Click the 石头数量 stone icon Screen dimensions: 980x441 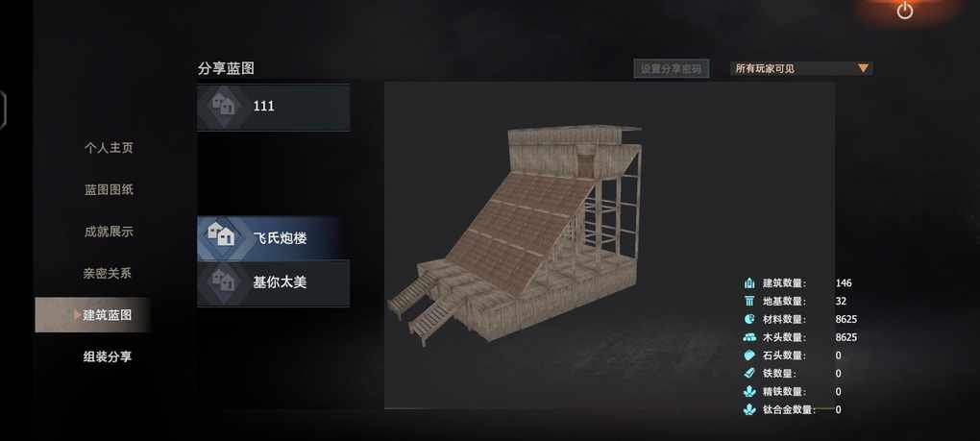(x=749, y=355)
